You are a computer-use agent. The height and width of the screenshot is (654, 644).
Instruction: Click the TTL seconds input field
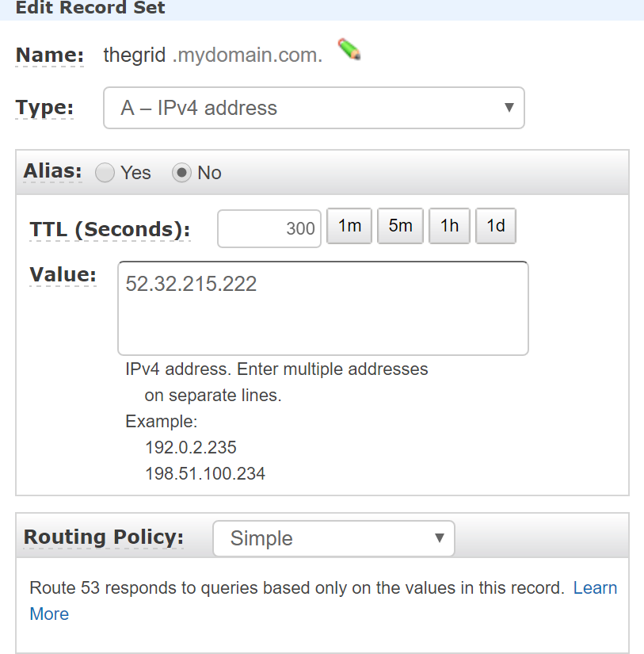point(269,228)
